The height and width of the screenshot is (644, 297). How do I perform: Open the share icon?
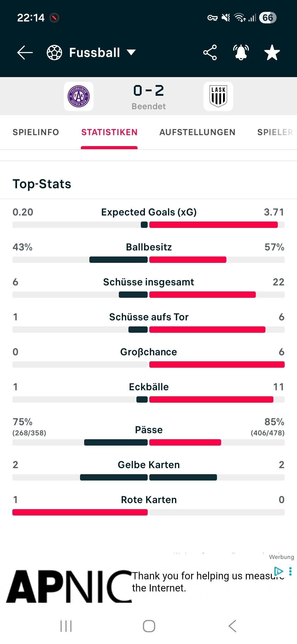(210, 53)
